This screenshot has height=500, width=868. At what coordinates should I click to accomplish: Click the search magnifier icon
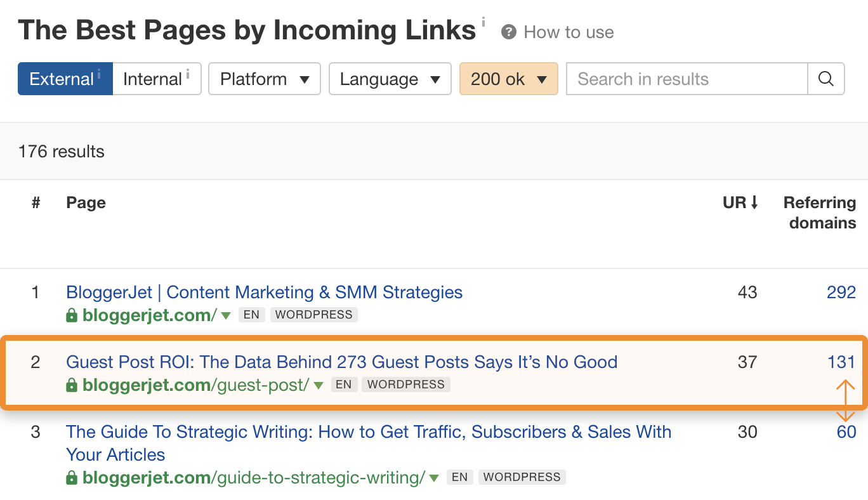[825, 79]
